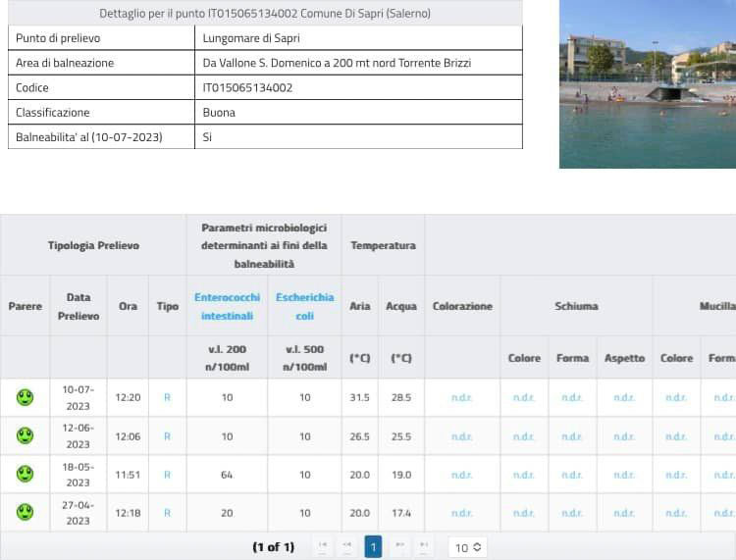Select the date cell 27-04-2023

(x=79, y=513)
